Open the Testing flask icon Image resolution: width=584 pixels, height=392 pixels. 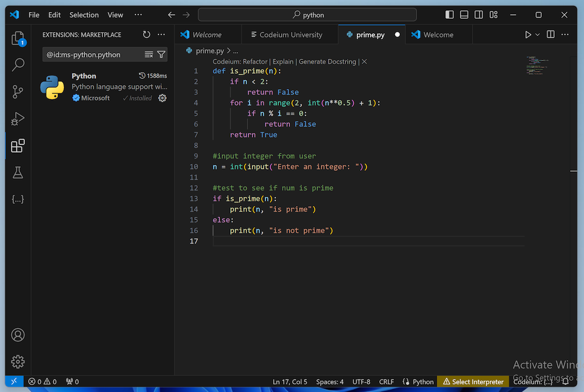point(18,172)
